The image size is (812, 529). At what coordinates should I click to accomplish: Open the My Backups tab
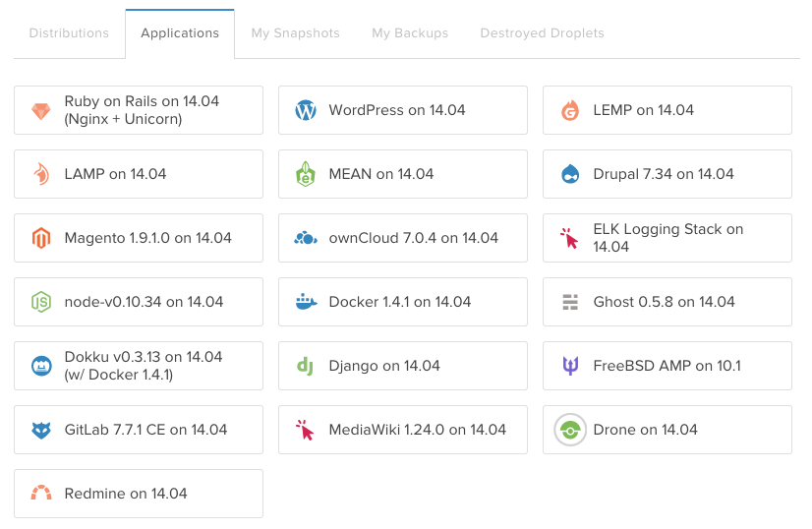click(410, 33)
